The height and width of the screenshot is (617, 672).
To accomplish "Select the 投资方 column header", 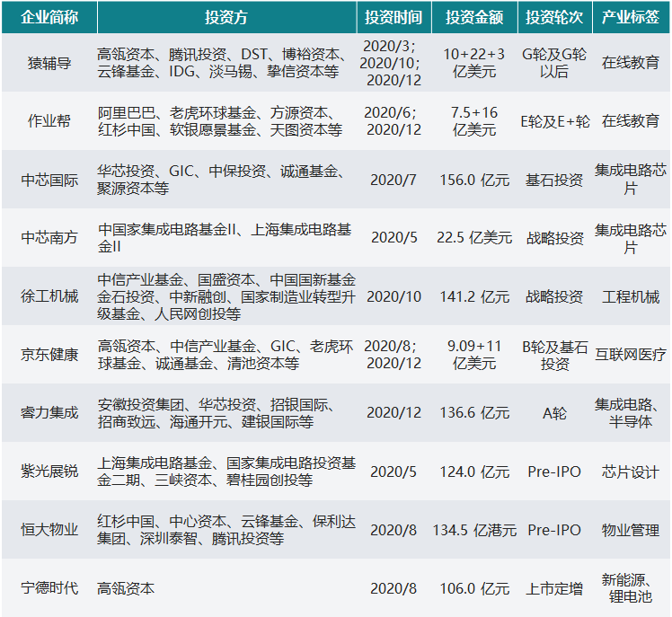I will 226,17.
